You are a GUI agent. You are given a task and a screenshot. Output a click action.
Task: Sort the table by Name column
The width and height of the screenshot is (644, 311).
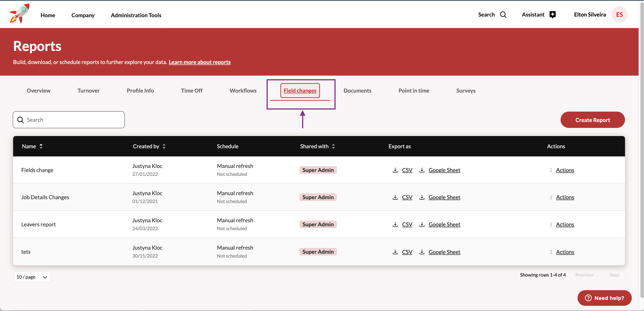point(41,146)
